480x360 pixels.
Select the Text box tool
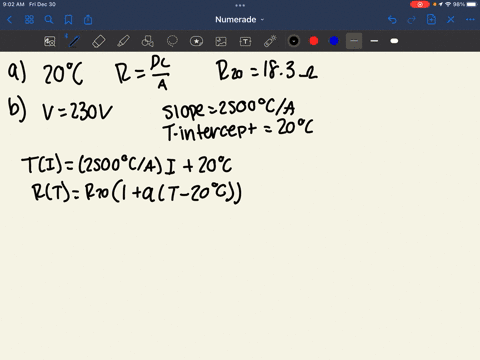tap(245, 41)
